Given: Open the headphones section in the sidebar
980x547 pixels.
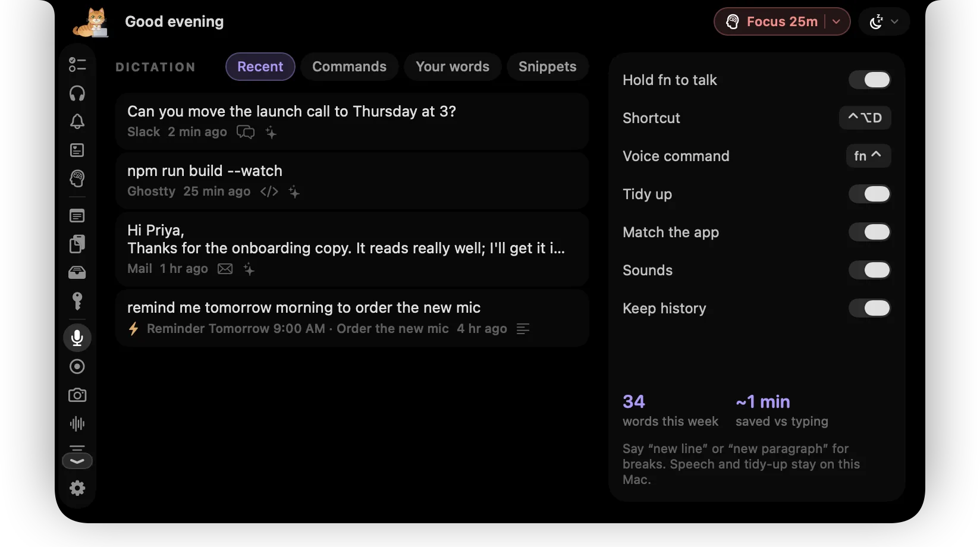Looking at the screenshot, I should 77,93.
